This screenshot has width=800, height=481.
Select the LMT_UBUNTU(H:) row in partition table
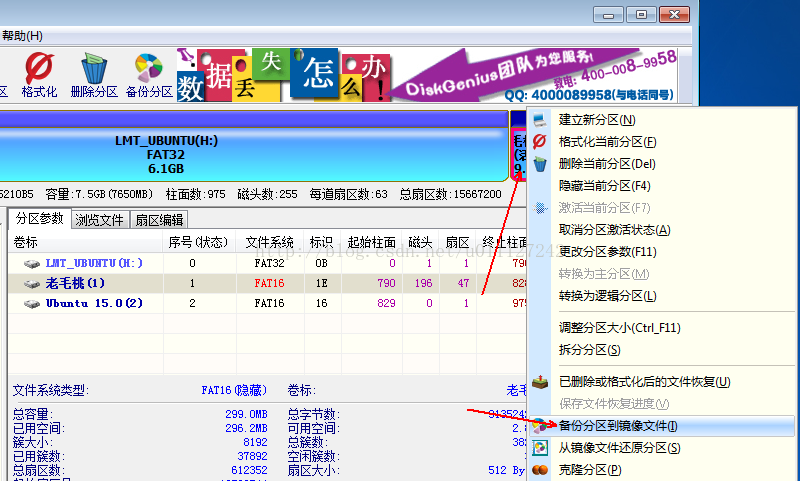(267, 263)
